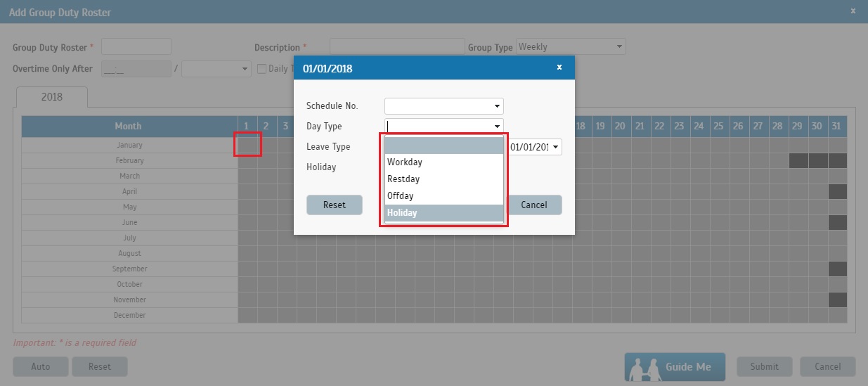Click the December row label
This screenshot has width=868, height=386.
click(129, 315)
